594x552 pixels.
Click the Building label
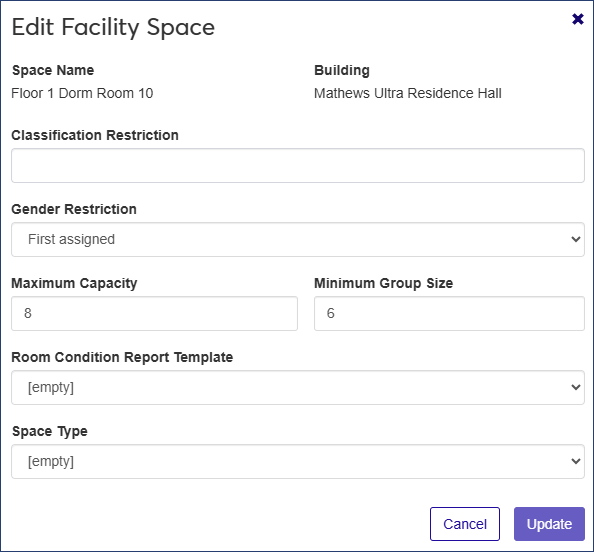(x=342, y=70)
